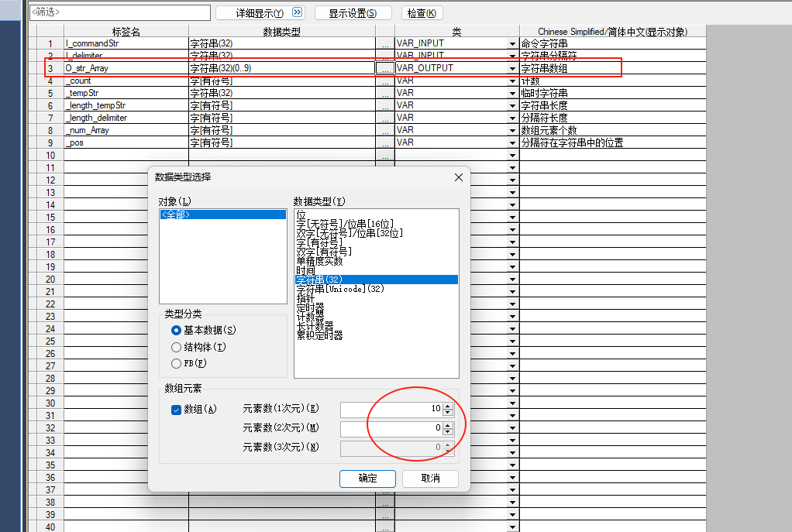Screen dimensions: 792x532
Task: Uncheck the 数组 checkbox
Action: coord(176,410)
